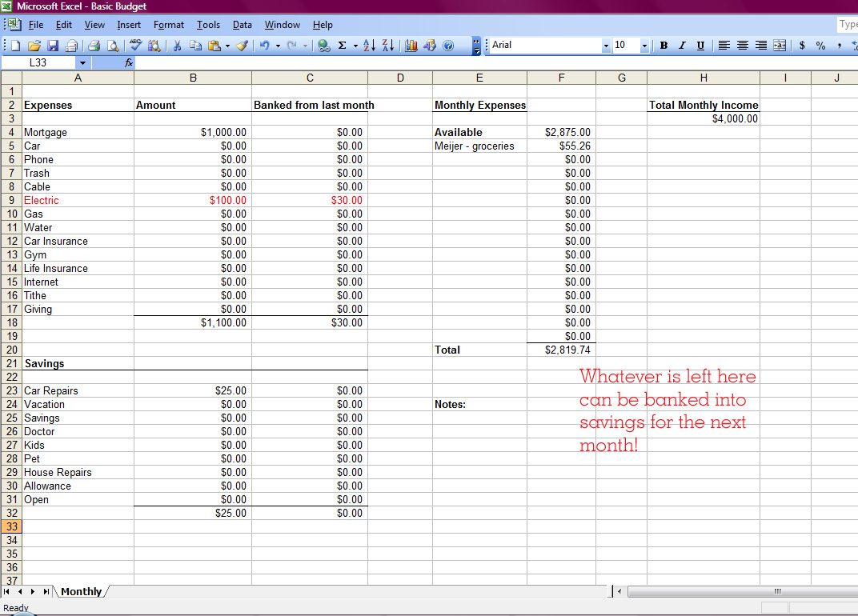The height and width of the screenshot is (616, 858).
Task: Save the workbook via the Save icon
Action: tap(53, 45)
